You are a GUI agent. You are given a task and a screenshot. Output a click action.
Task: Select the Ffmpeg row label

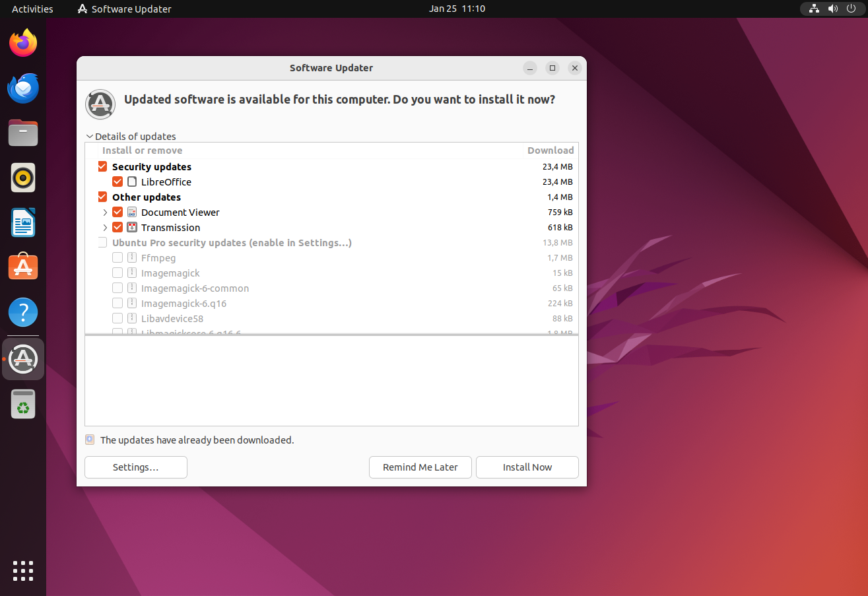(158, 257)
